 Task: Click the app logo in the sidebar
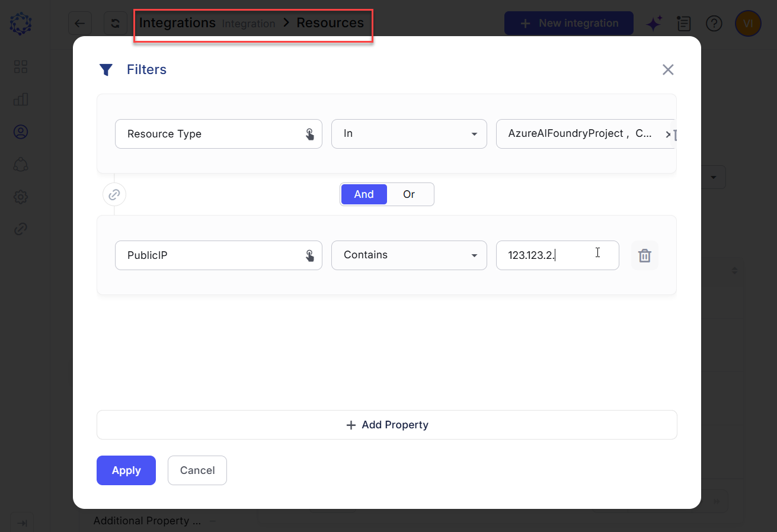click(21, 24)
